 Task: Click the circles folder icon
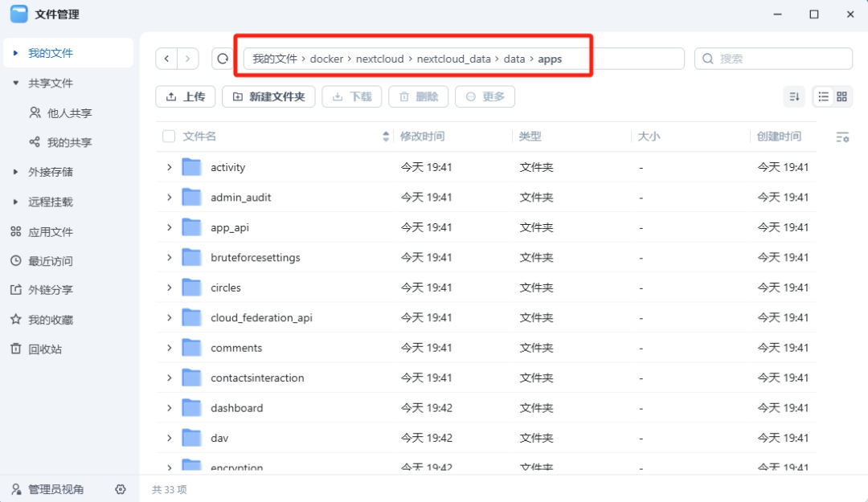pos(191,288)
